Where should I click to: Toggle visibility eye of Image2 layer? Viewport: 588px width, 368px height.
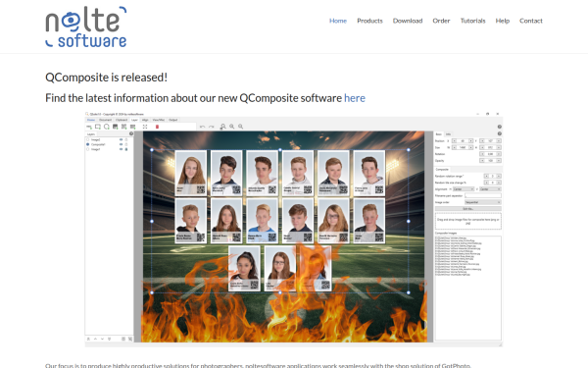pos(121,139)
